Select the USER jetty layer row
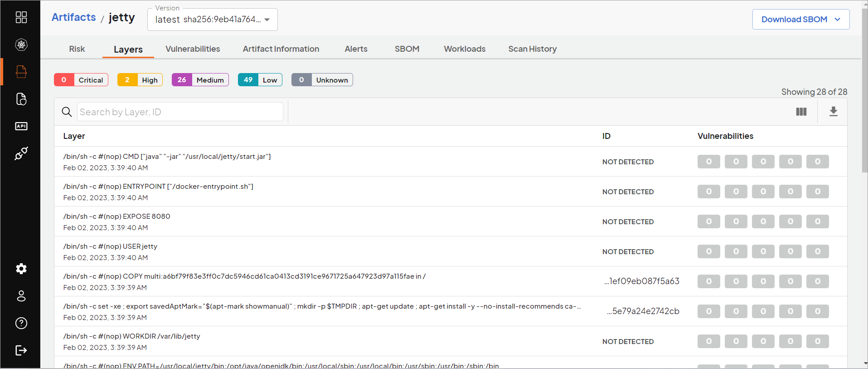The height and width of the screenshot is (369, 868). (x=451, y=251)
